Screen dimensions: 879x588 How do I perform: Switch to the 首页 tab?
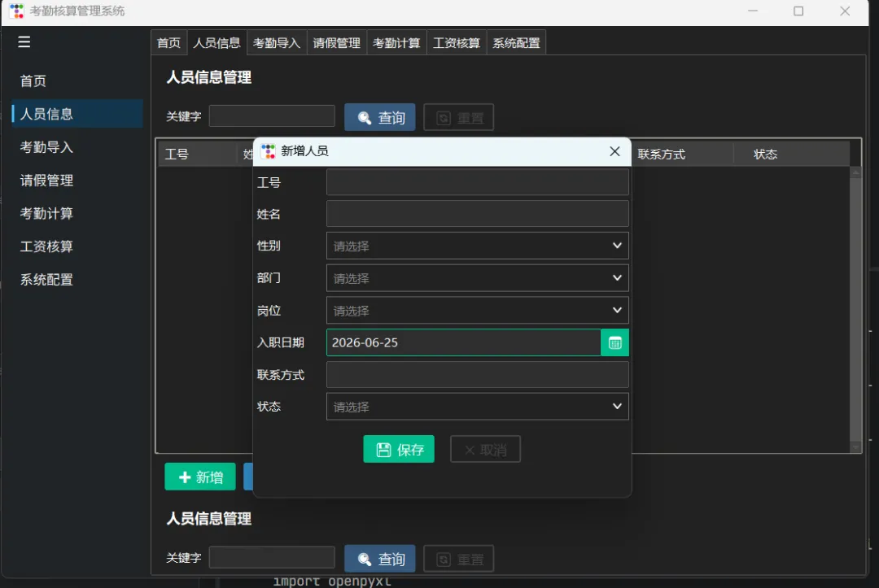[x=168, y=42]
